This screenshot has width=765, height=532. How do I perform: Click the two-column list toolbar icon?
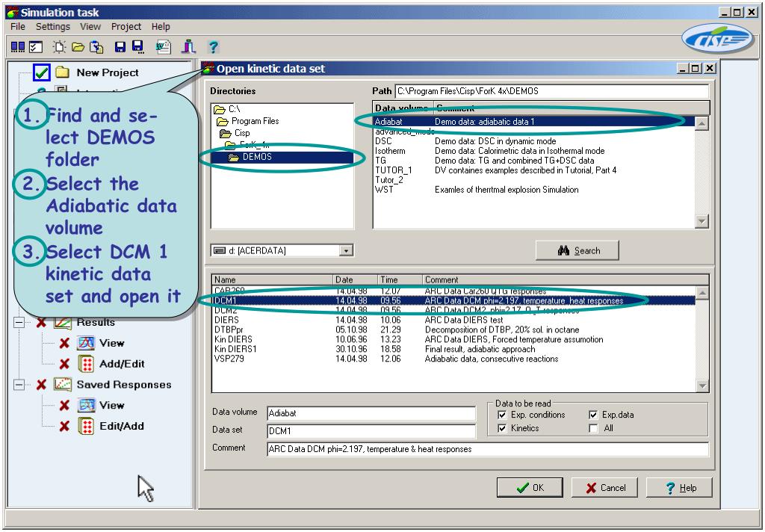coord(18,47)
